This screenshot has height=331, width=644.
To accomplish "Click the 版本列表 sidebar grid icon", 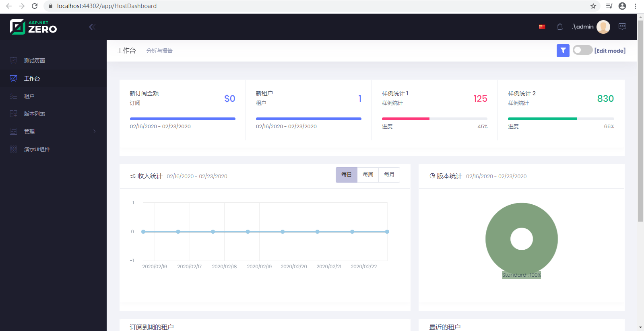I will pos(14,114).
